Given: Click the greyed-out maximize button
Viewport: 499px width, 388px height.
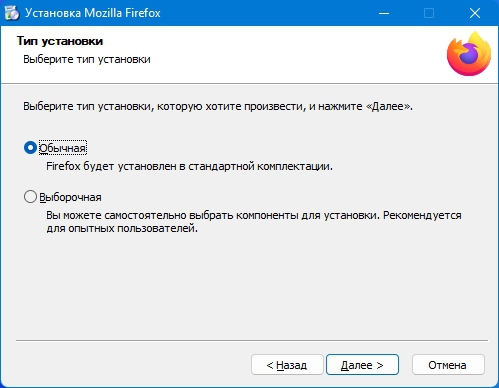Looking at the screenshot, I should [x=429, y=13].
